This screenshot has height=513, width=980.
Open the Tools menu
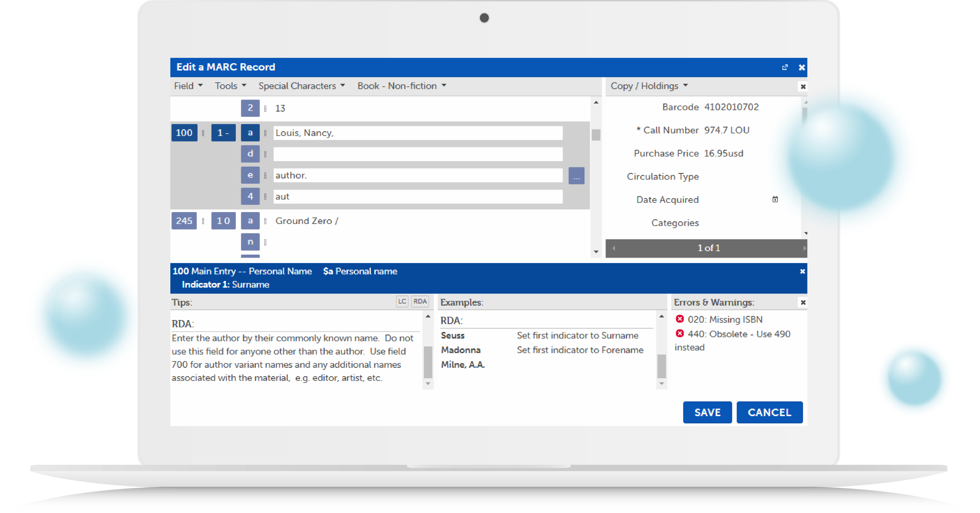[230, 86]
